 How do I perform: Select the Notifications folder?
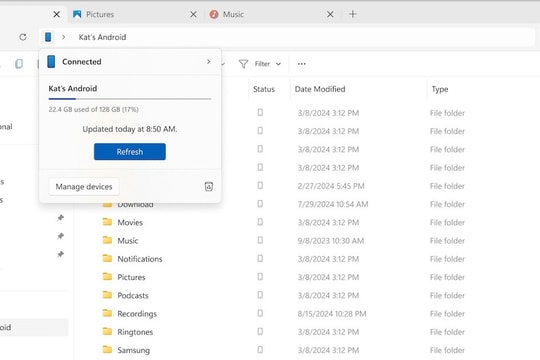point(139,259)
